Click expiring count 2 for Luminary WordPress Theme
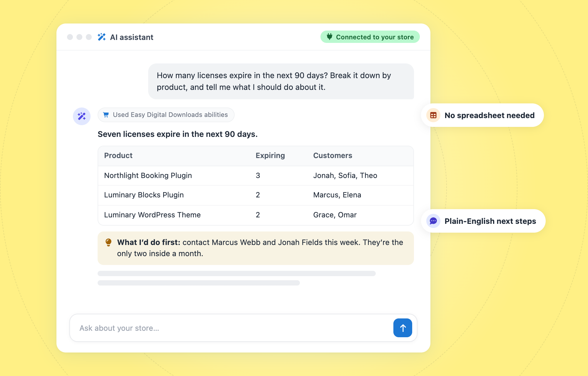The height and width of the screenshot is (376, 588). (258, 215)
